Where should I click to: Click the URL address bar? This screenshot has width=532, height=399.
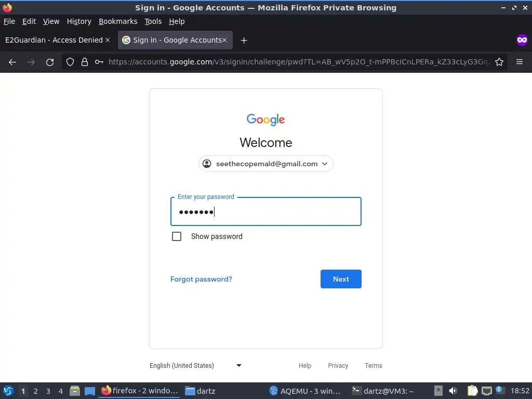[x=299, y=62]
